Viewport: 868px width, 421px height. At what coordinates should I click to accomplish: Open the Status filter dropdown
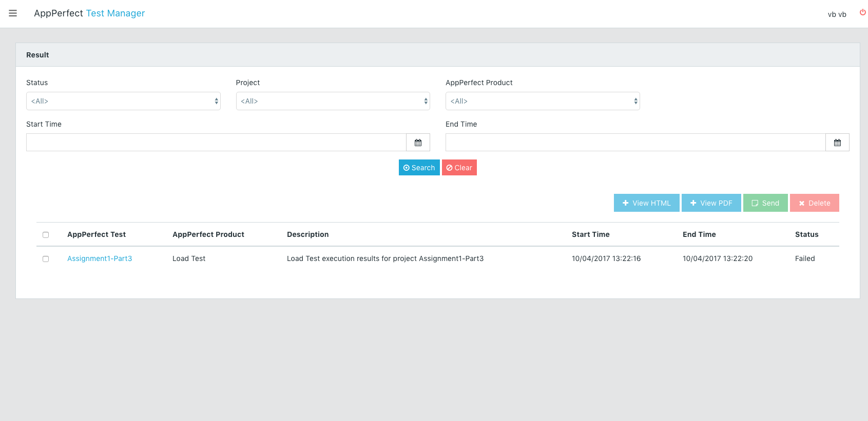(x=123, y=101)
